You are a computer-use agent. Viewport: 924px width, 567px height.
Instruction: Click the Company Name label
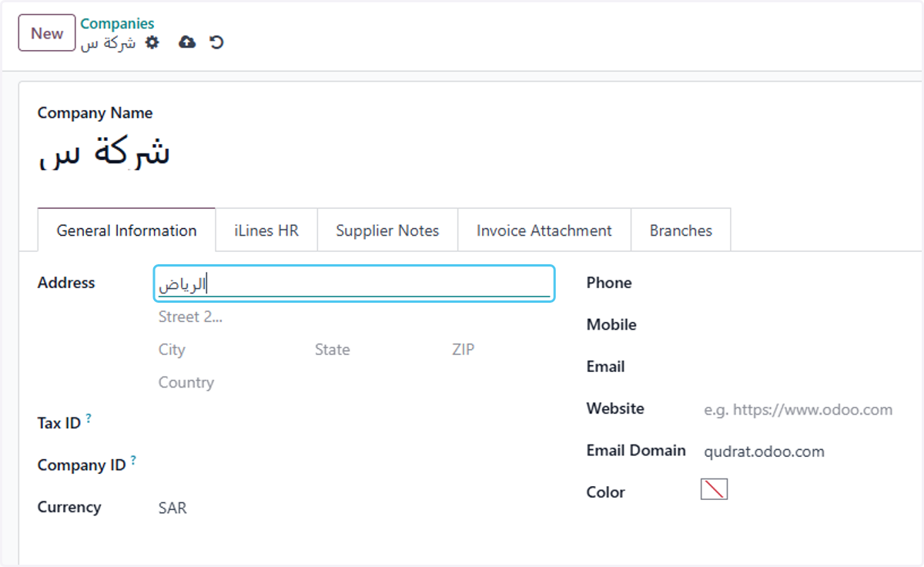coord(95,113)
